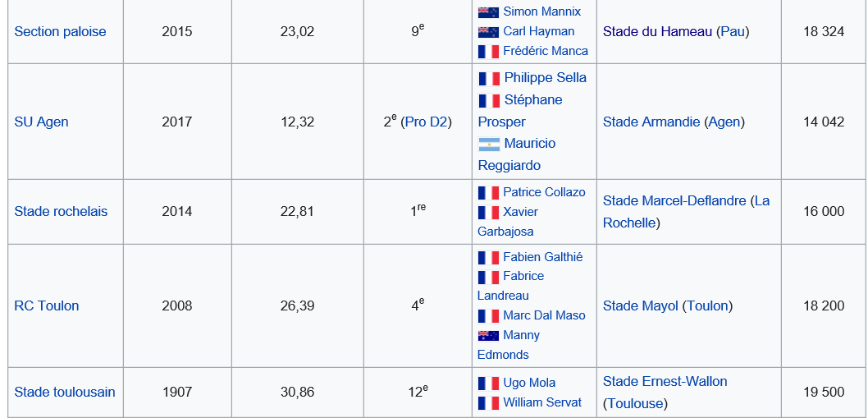Viewport: 868px width, 418px height.
Task: Open the Stade Mayol stadium link
Action: click(640, 305)
